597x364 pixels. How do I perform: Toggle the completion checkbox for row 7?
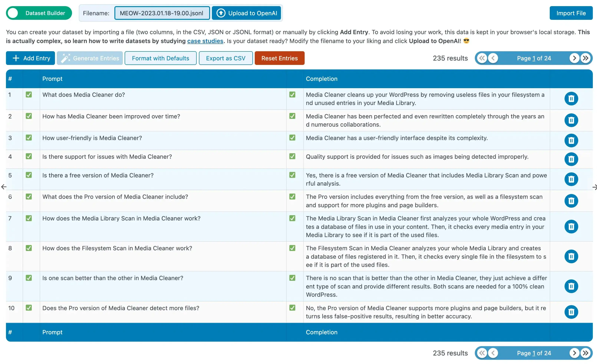coord(293,218)
